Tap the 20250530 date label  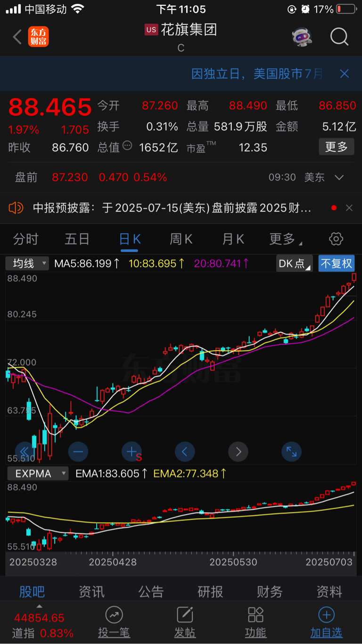click(x=233, y=562)
